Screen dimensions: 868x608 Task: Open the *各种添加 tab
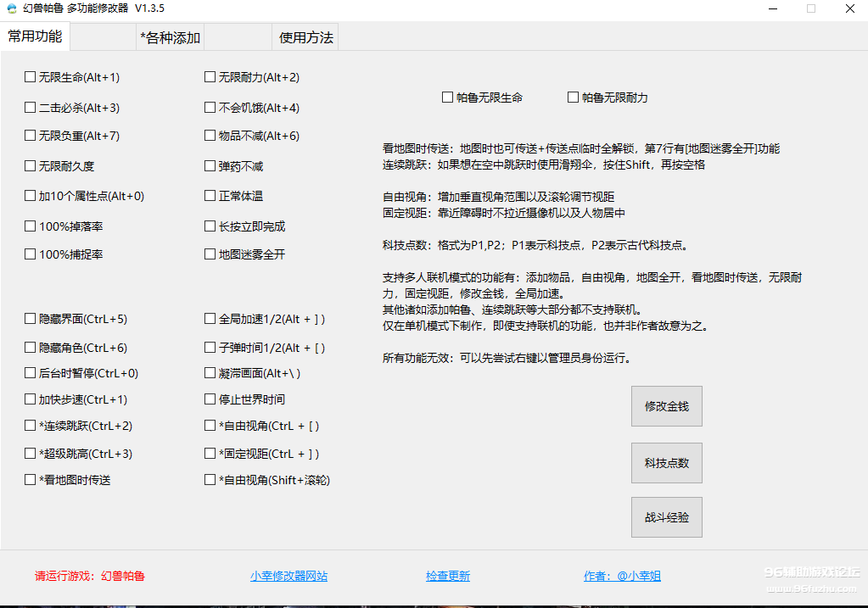tap(170, 37)
